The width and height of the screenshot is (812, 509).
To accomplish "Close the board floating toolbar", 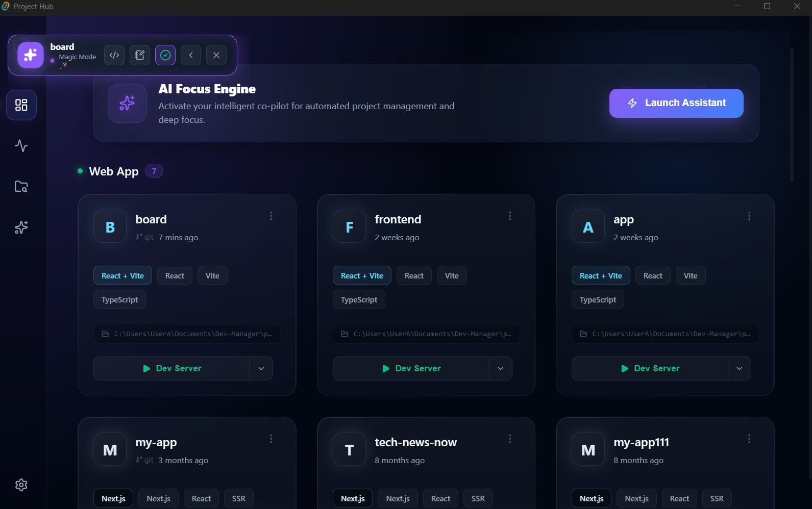I will (216, 55).
